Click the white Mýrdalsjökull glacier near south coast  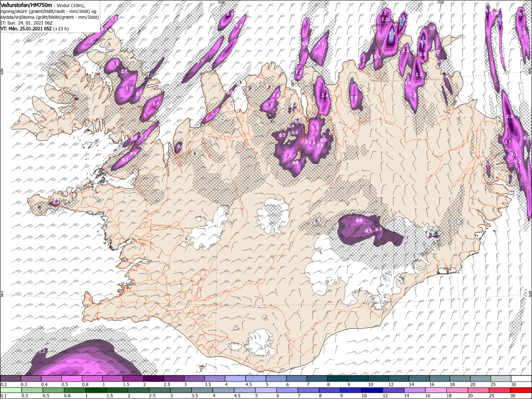click(x=260, y=343)
